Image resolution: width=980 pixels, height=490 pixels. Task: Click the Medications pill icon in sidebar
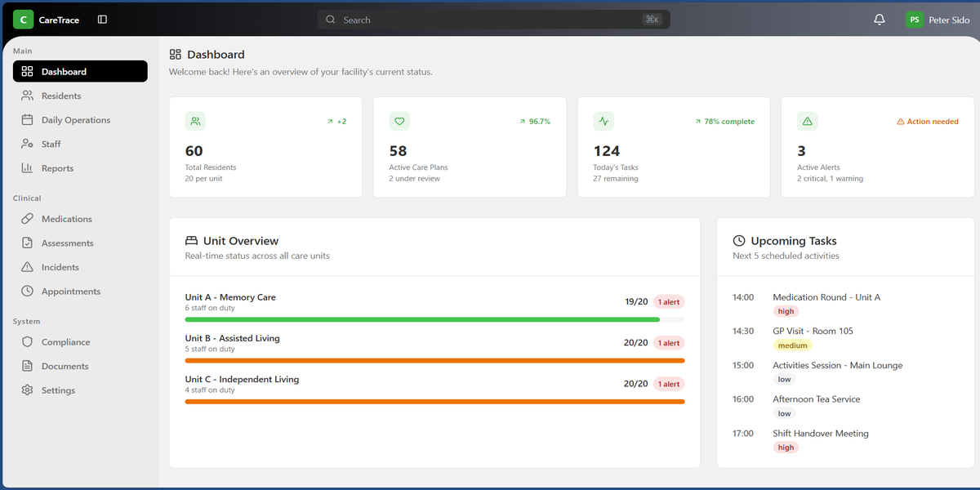click(27, 219)
